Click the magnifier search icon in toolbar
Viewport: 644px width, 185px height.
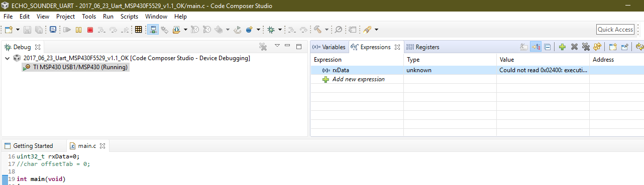click(339, 30)
